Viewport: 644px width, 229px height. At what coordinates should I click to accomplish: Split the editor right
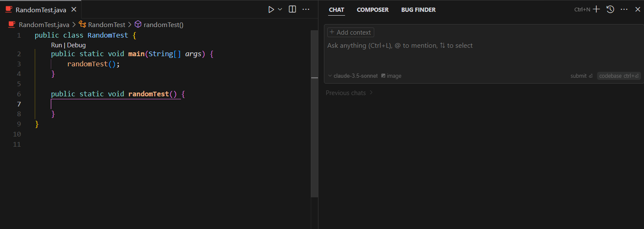coord(292,9)
